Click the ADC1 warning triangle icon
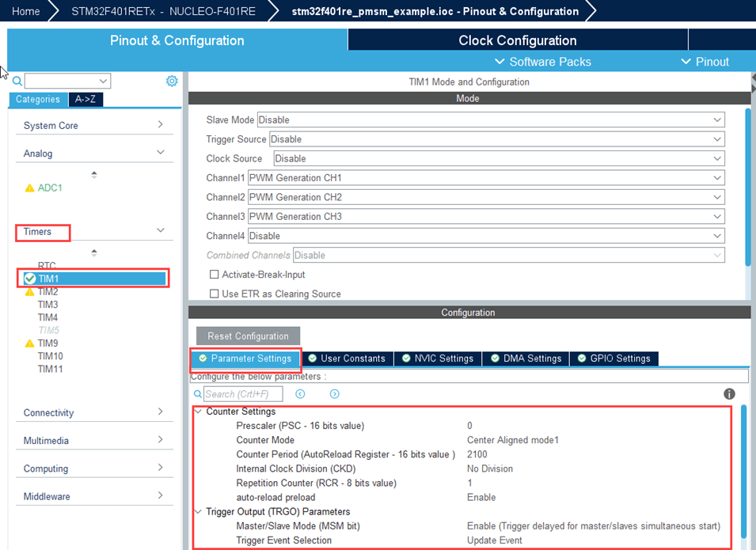 pos(30,188)
